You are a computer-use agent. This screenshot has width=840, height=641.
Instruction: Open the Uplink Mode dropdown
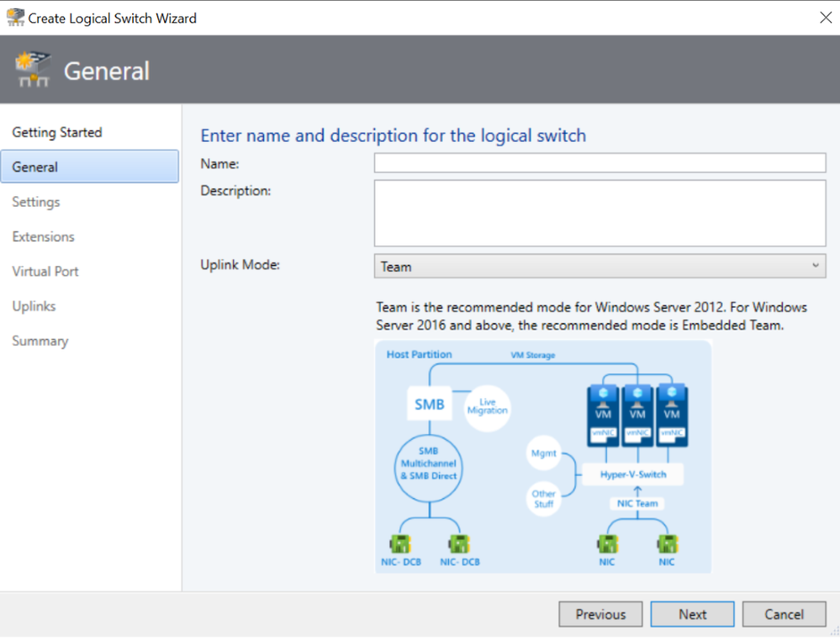[600, 267]
